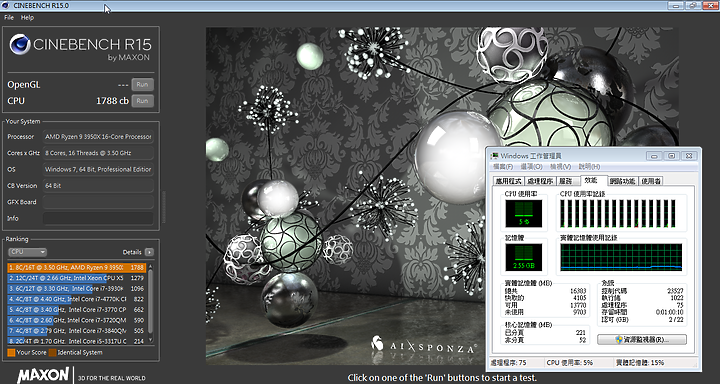Image resolution: width=720 pixels, height=384 pixels.
Task: Open the File menu in Cinebench
Action: click(x=9, y=17)
